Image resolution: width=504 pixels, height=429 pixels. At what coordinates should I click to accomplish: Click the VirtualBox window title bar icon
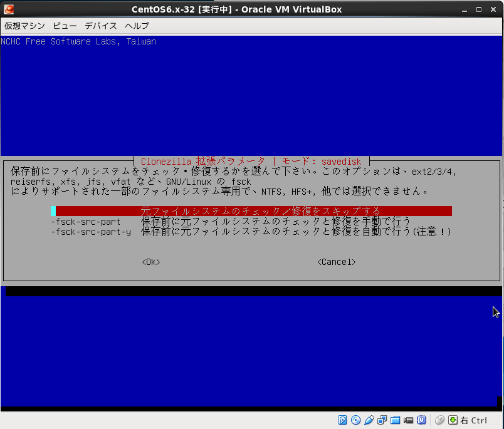point(8,9)
